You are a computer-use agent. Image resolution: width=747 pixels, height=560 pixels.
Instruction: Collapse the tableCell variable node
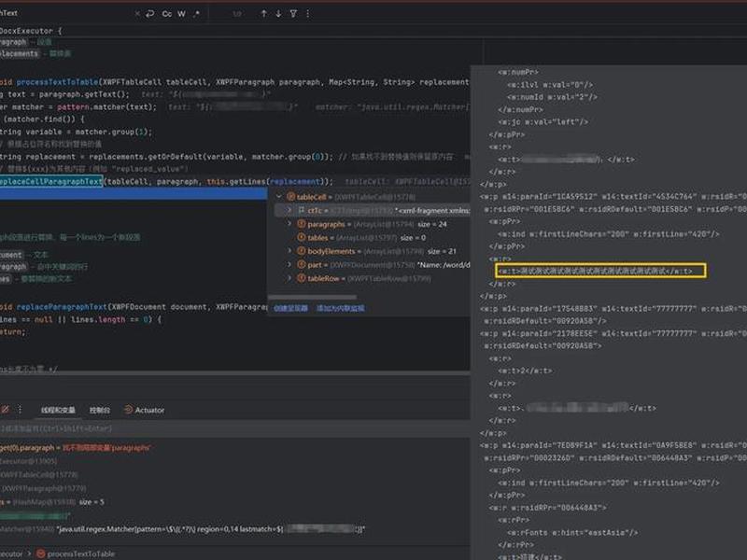tap(279, 197)
